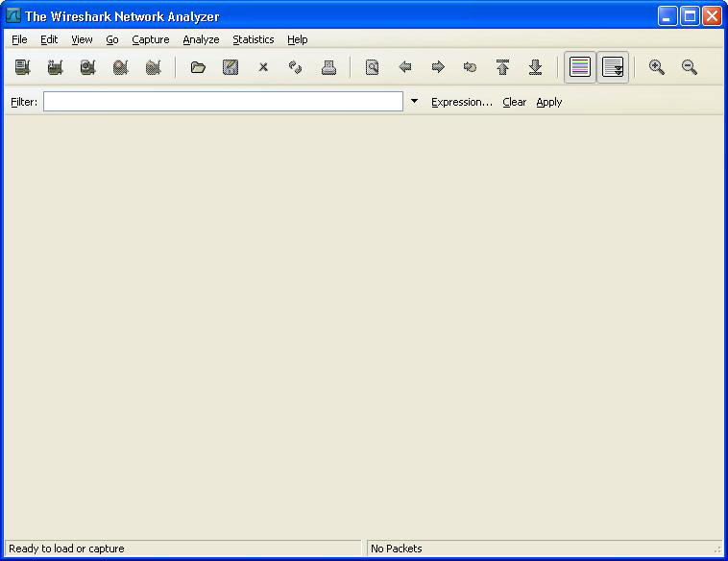Image resolution: width=728 pixels, height=561 pixels.
Task: Zoom in toolbar magnifier icon
Action: (657, 67)
